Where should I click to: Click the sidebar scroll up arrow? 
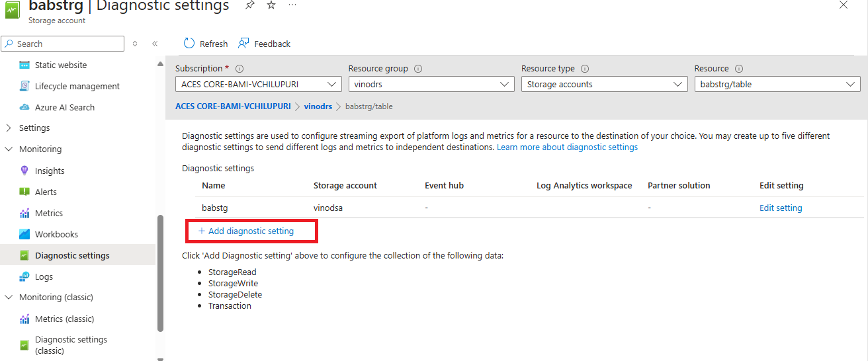click(x=160, y=63)
